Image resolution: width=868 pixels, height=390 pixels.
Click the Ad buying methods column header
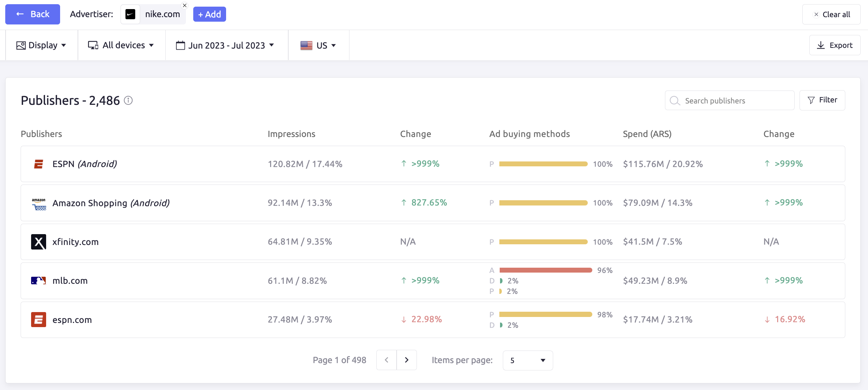pyautogui.click(x=529, y=134)
